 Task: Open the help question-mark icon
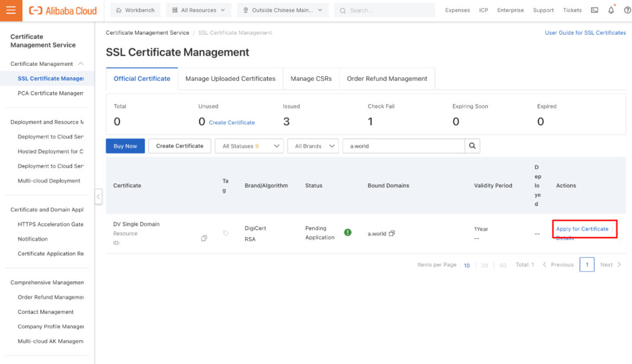628,9
